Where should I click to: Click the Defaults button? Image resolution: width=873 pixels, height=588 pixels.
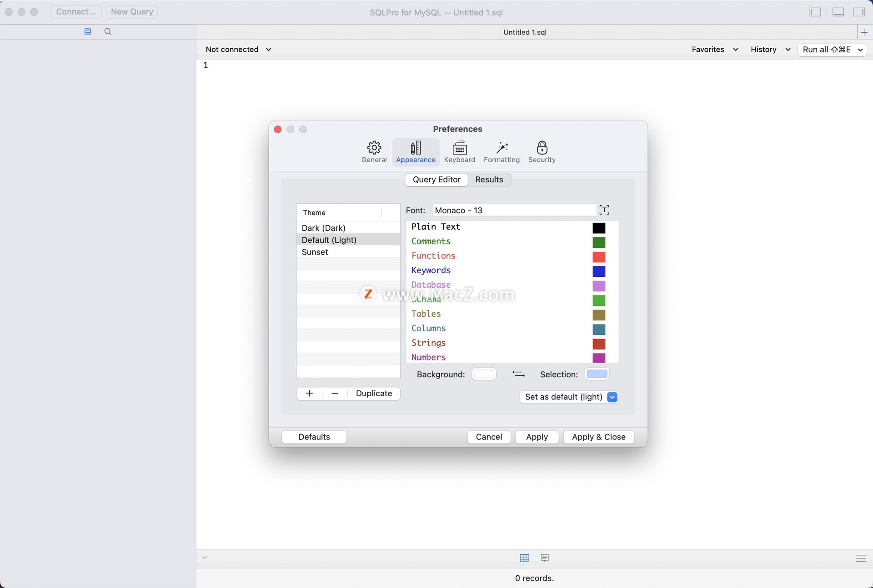[x=314, y=437]
